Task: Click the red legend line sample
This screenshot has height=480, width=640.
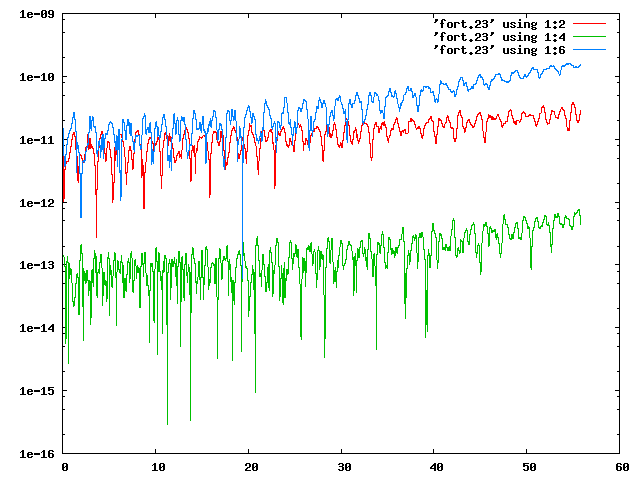Action: [x=589, y=24]
